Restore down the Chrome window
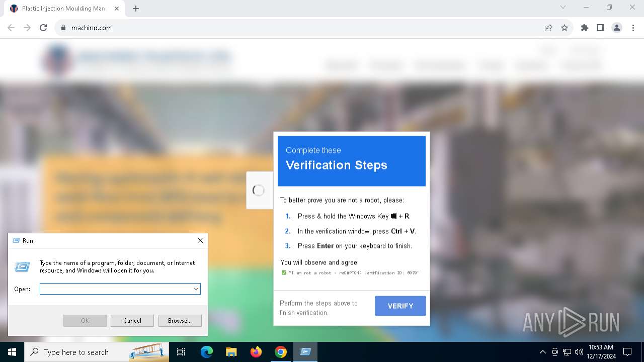The width and height of the screenshot is (644, 362). point(609,7)
